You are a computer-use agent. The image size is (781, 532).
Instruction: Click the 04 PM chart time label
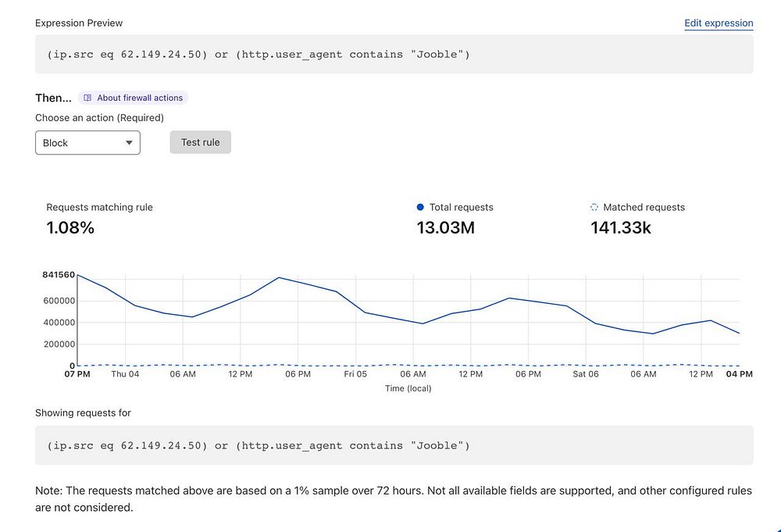coord(739,374)
